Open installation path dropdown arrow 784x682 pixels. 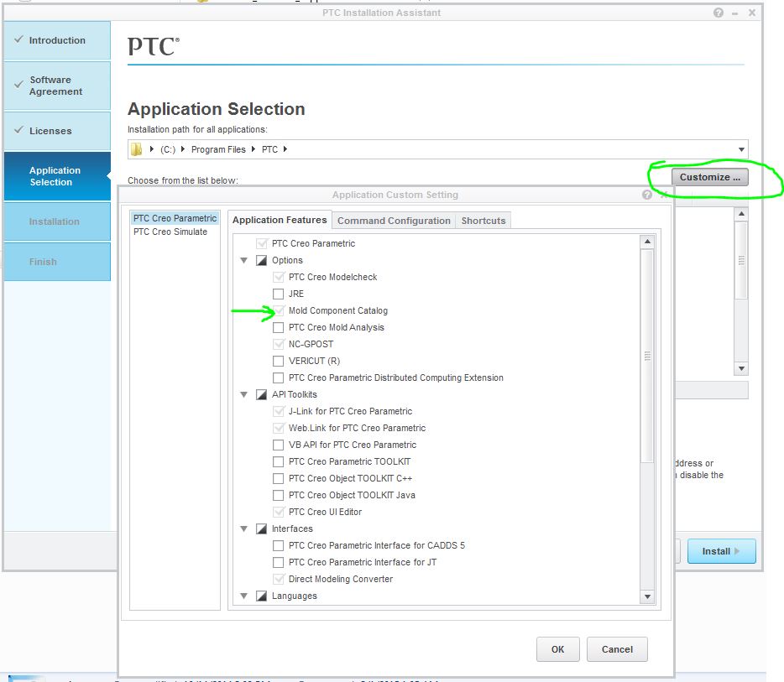pyautogui.click(x=741, y=149)
